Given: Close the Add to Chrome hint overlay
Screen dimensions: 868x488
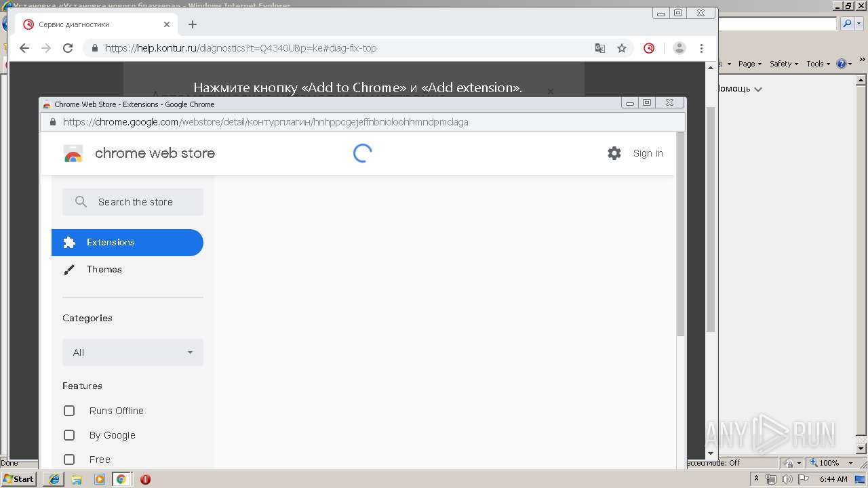Looking at the screenshot, I should point(551,91).
